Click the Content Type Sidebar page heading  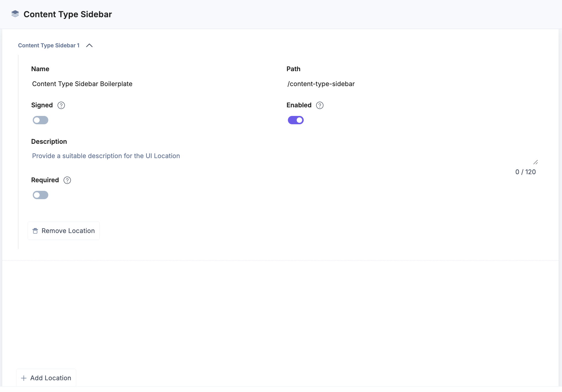68,14
